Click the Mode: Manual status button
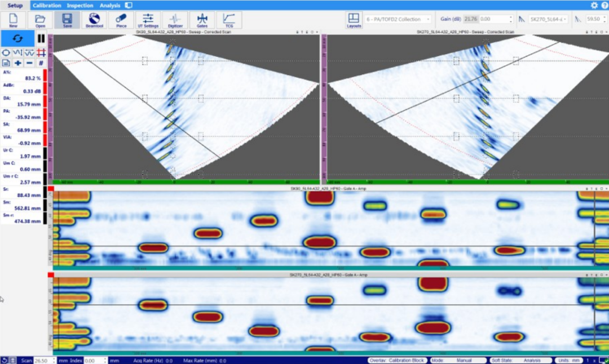 pos(457,361)
